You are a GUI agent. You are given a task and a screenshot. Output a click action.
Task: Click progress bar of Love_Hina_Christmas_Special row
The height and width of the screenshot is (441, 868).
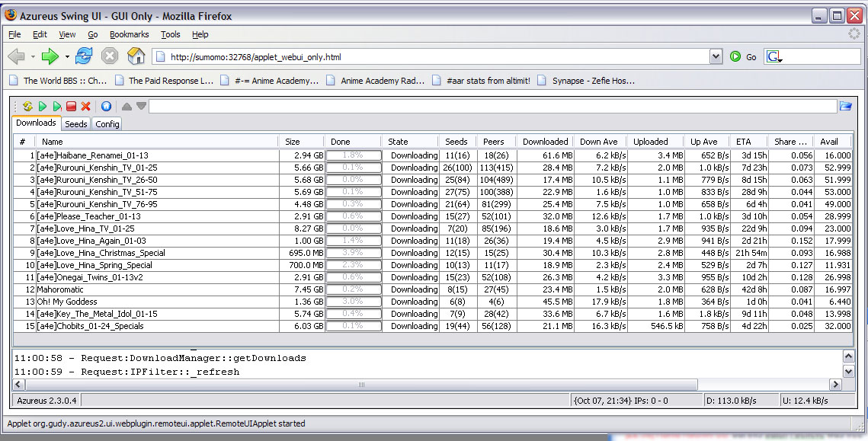(x=353, y=253)
